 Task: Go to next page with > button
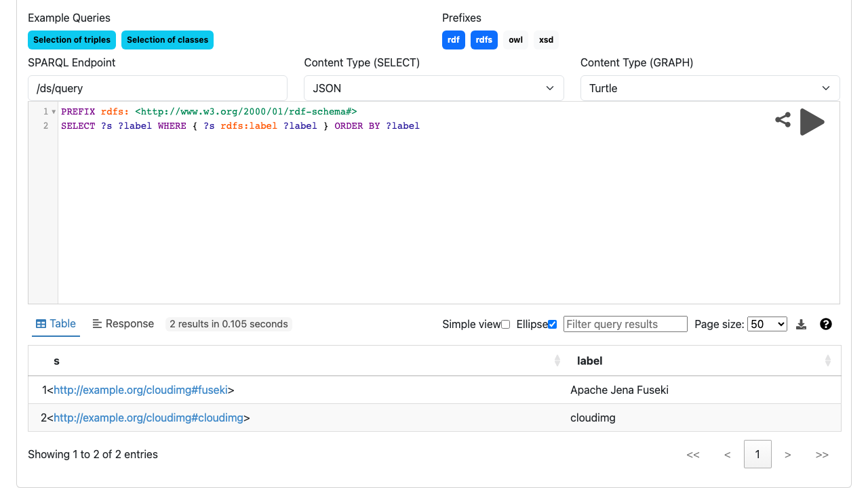(788, 454)
